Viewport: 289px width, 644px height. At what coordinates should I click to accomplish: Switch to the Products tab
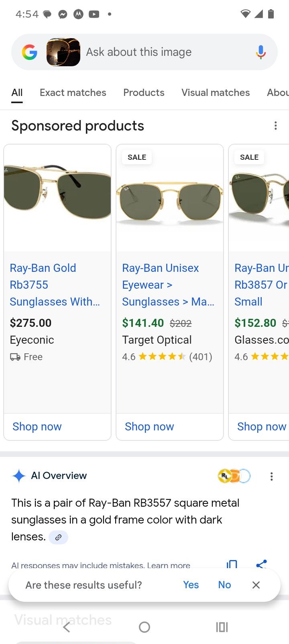click(144, 92)
